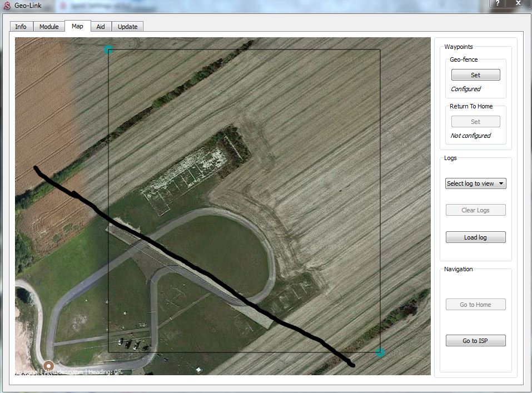Select the Map tab
Viewport: 532px width, 393px height.
(x=77, y=26)
